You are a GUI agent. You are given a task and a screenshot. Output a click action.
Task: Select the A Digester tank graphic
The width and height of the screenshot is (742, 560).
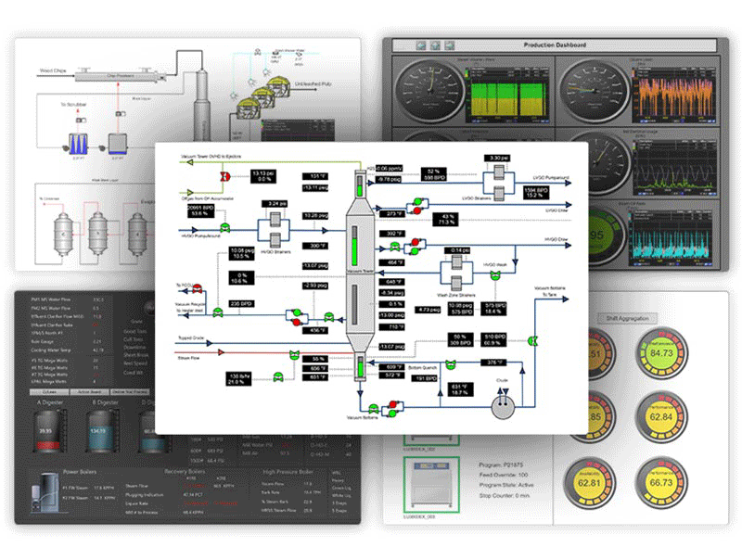point(47,430)
